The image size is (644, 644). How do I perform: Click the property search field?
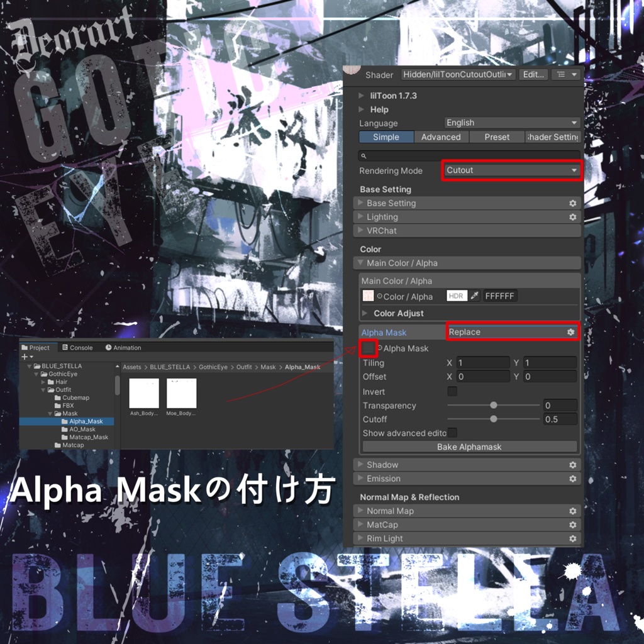[469, 156]
